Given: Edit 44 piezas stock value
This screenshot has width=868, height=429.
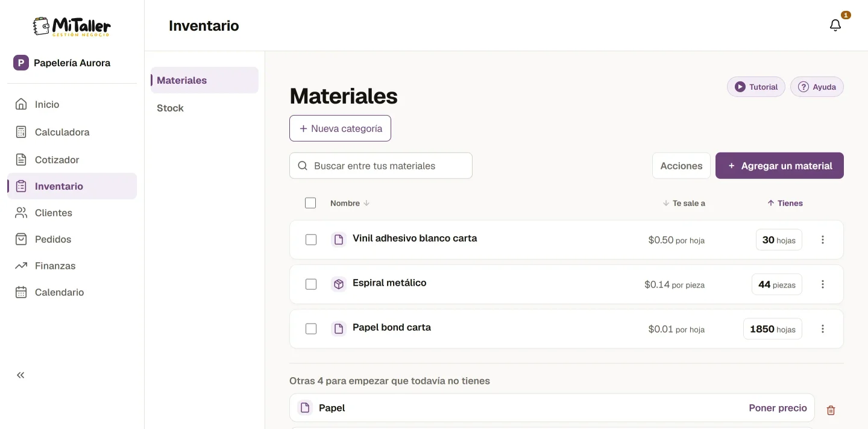Looking at the screenshot, I should click(776, 284).
